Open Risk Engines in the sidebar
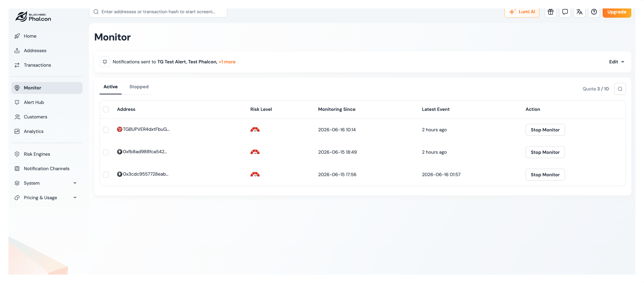 pyautogui.click(x=47, y=154)
